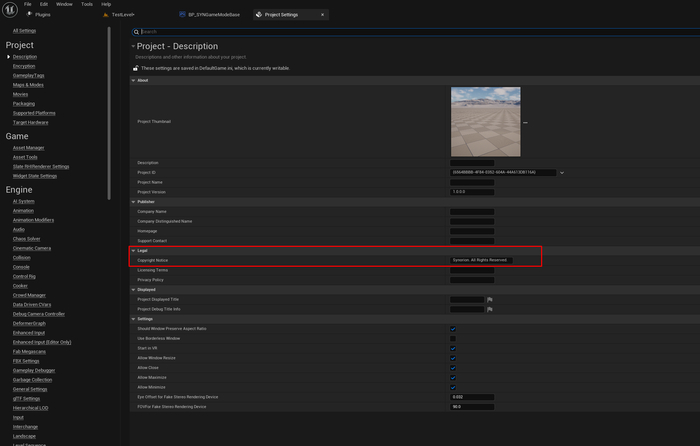The width and height of the screenshot is (700, 446).
Task: Click the Copyright Notice text field
Action: point(482,260)
